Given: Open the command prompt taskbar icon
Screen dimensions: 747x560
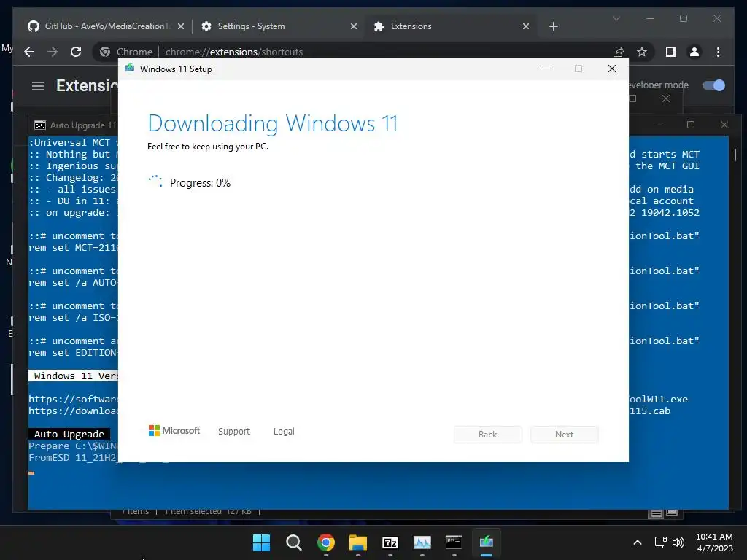Looking at the screenshot, I should click(454, 542).
